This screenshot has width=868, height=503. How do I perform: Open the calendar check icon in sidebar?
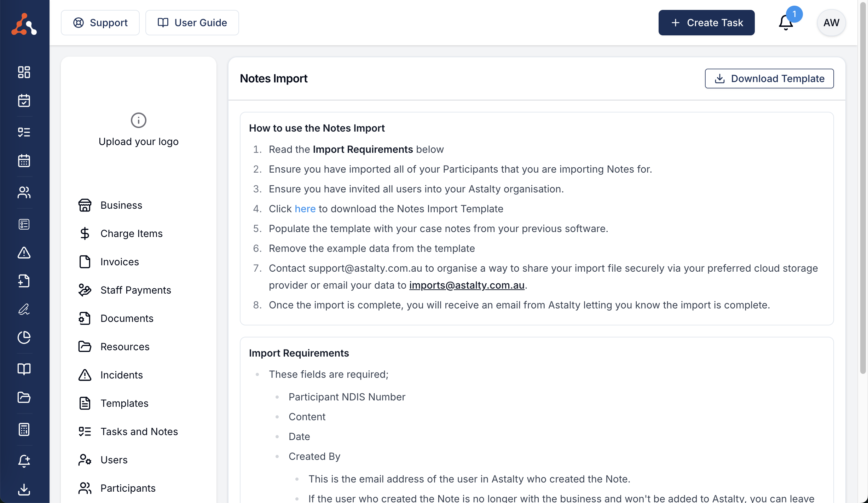coord(24,100)
